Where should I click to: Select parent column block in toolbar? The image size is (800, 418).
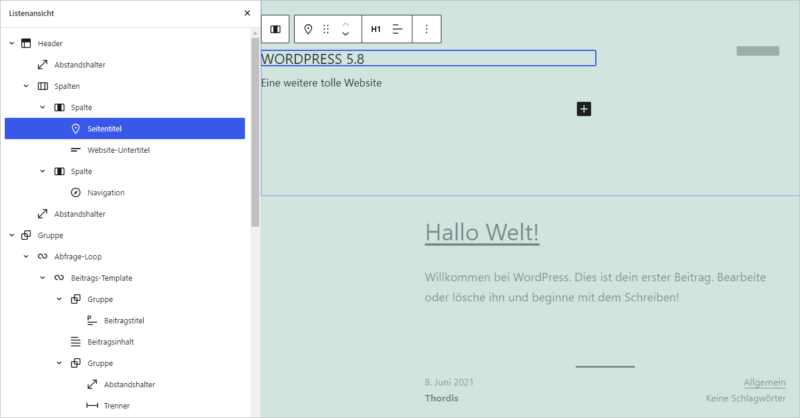coord(276,29)
